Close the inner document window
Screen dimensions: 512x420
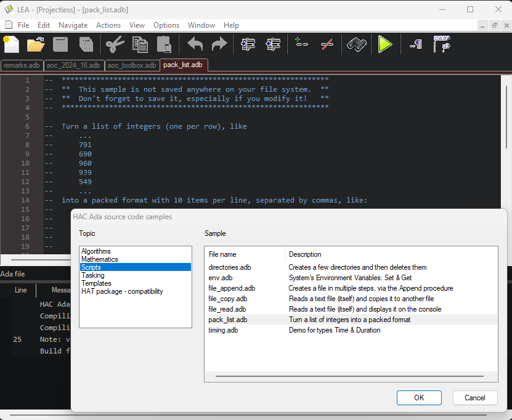506,25
